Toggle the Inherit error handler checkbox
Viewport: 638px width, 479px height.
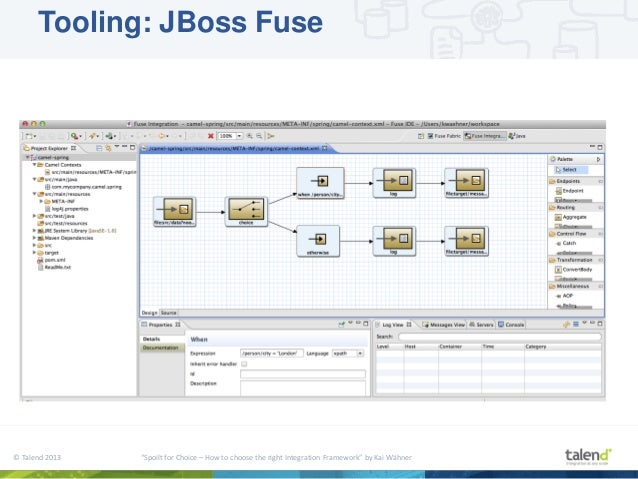coord(244,364)
